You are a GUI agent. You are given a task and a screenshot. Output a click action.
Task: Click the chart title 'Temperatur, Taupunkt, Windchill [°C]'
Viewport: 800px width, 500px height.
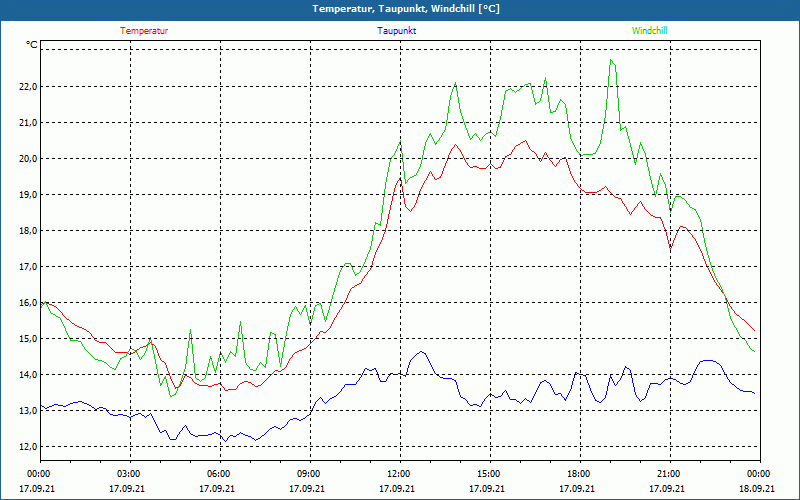click(406, 9)
